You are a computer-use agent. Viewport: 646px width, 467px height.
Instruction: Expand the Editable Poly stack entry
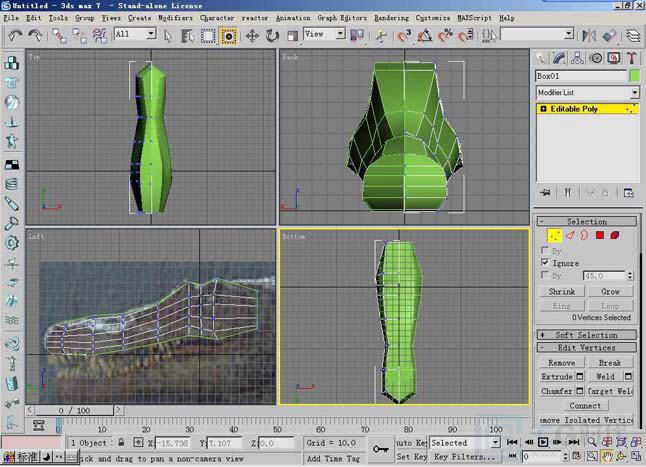[x=543, y=109]
